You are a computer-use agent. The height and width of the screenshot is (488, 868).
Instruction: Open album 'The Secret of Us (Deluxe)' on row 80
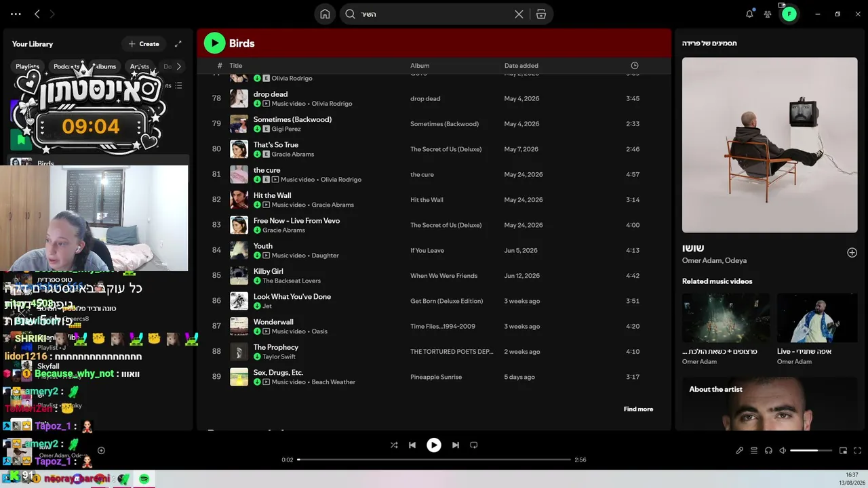click(x=446, y=149)
